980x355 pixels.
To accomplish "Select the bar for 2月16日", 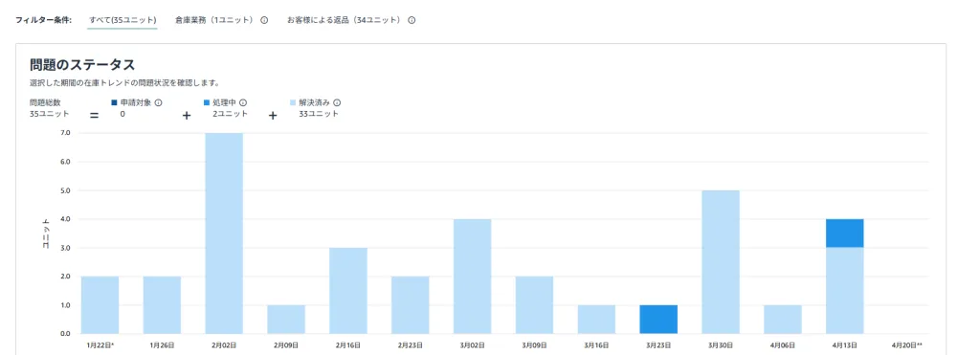I will pyautogui.click(x=348, y=291).
